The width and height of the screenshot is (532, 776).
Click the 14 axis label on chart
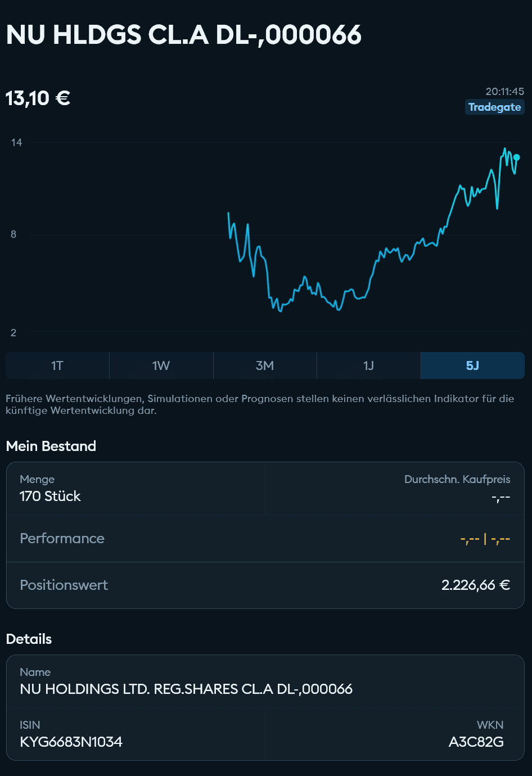coord(17,143)
